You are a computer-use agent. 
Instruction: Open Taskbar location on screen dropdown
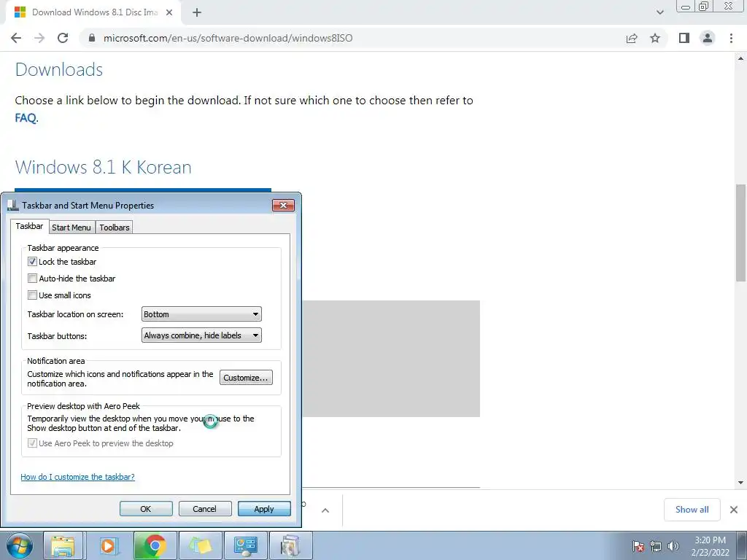[201, 314]
